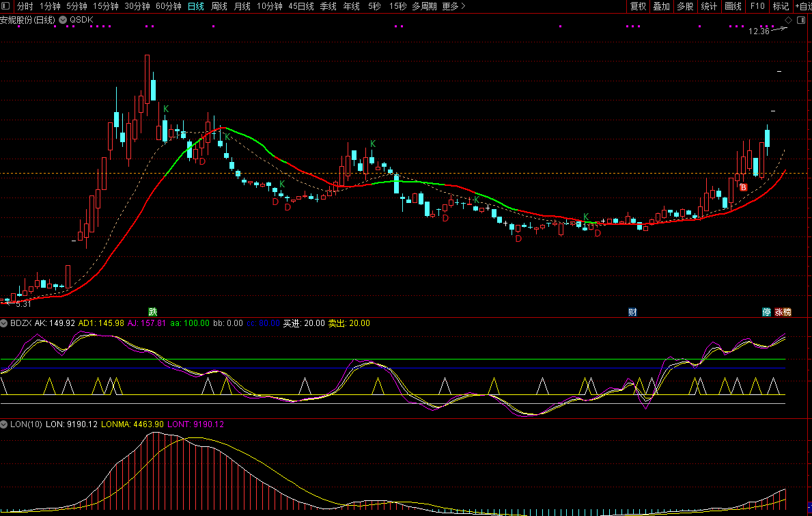This screenshot has height=516, width=812.
Task: Click the diamond icon at chart top right
Action: click(x=788, y=21)
